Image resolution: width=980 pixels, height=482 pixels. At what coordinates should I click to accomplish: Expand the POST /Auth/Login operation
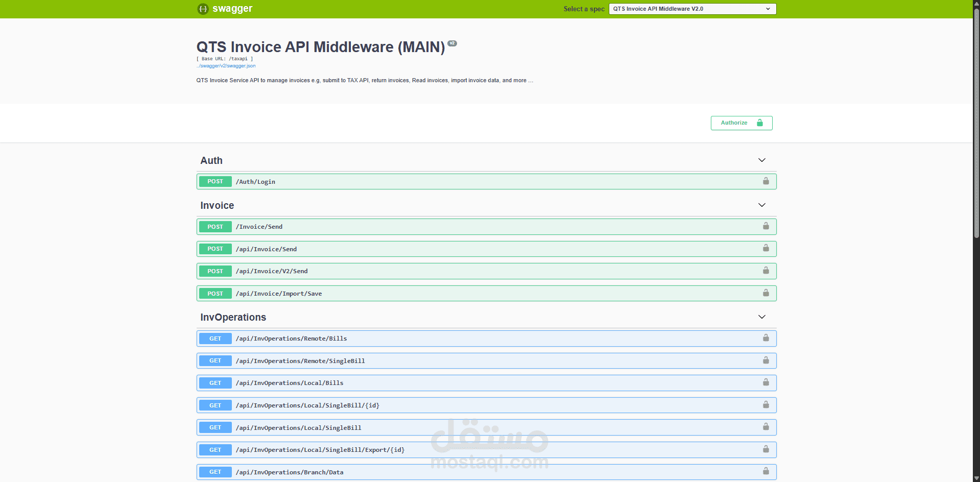[486, 182]
